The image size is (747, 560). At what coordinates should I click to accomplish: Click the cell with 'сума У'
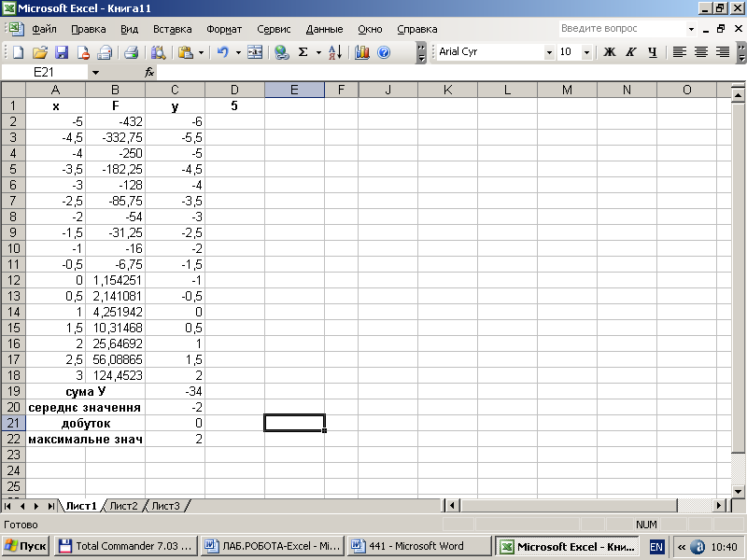point(86,391)
